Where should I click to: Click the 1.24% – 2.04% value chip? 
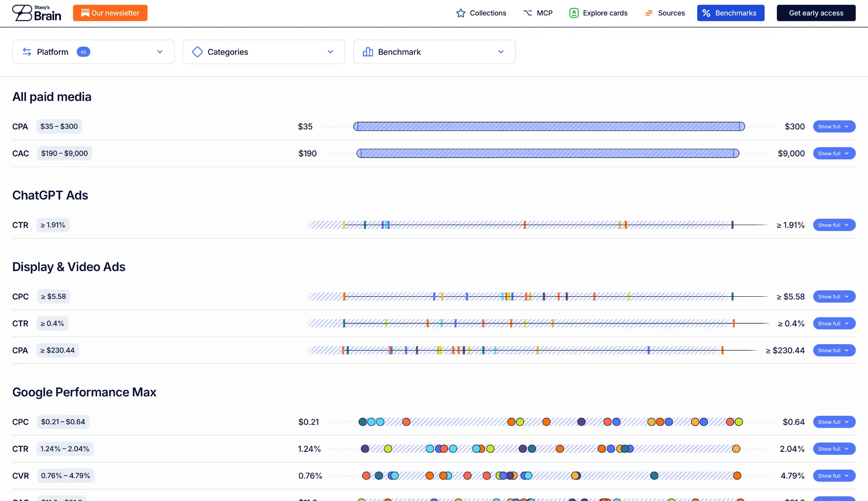pos(65,449)
